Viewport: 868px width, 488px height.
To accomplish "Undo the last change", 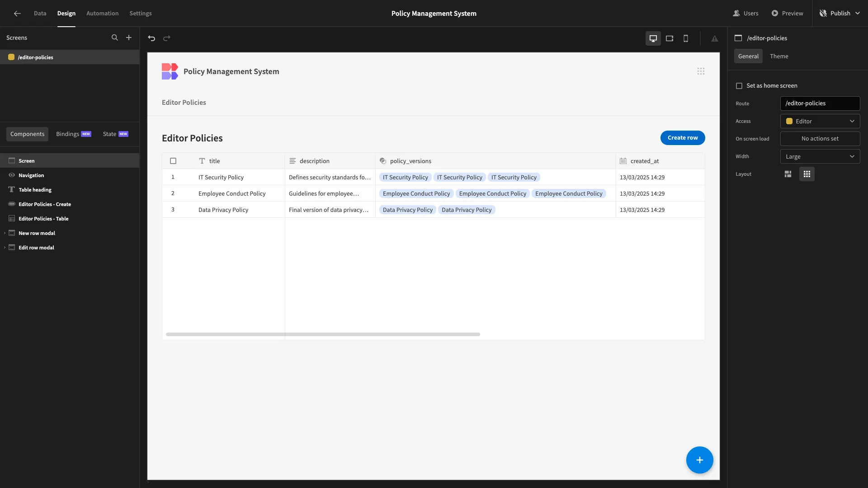I will [151, 38].
